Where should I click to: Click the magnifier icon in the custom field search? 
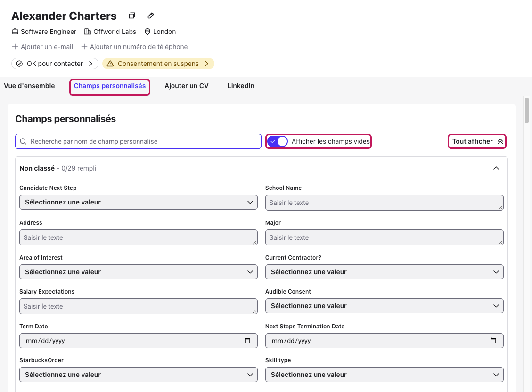point(23,141)
